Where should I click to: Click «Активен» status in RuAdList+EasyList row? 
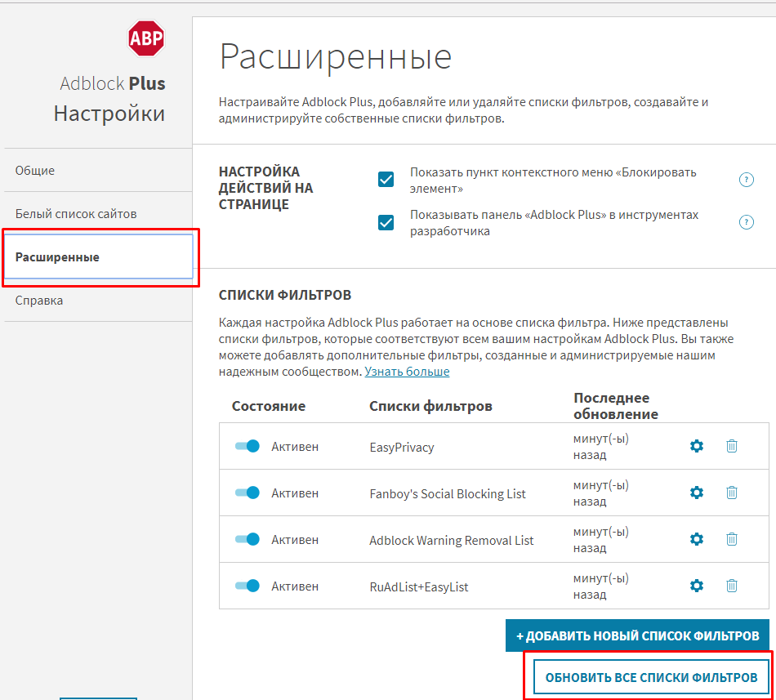point(295,586)
